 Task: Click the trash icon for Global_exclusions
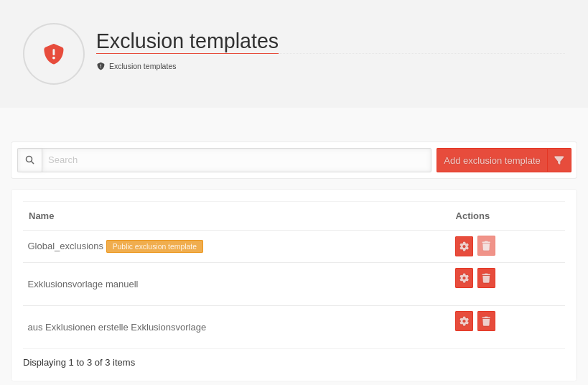point(486,246)
